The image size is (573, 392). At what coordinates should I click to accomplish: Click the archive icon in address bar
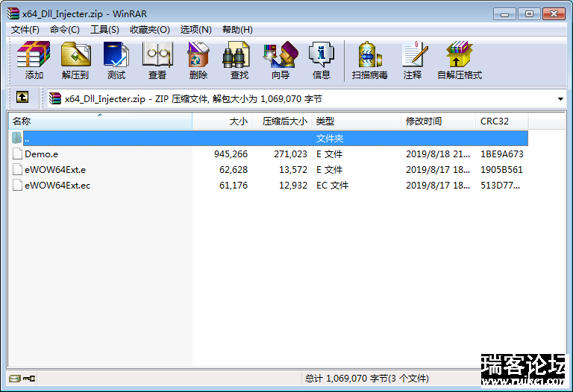pos(55,98)
